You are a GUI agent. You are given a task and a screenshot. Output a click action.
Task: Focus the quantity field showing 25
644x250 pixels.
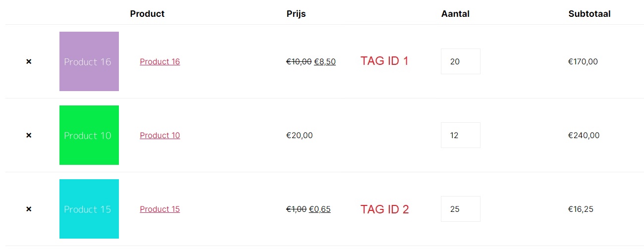click(460, 209)
